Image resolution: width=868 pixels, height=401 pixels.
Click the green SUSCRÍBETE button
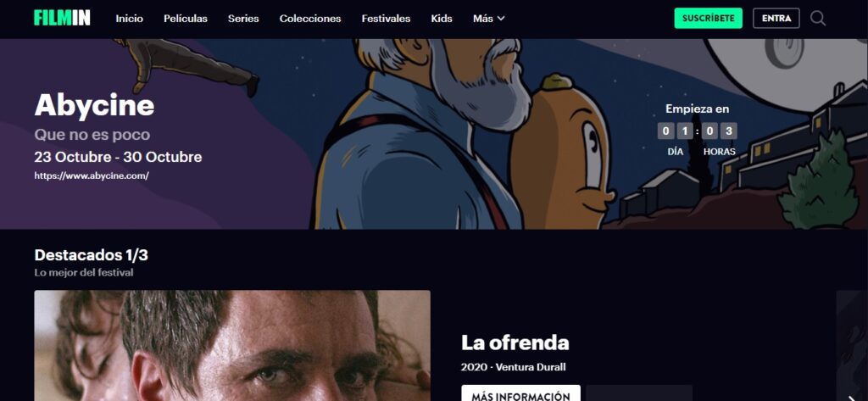[x=708, y=19]
